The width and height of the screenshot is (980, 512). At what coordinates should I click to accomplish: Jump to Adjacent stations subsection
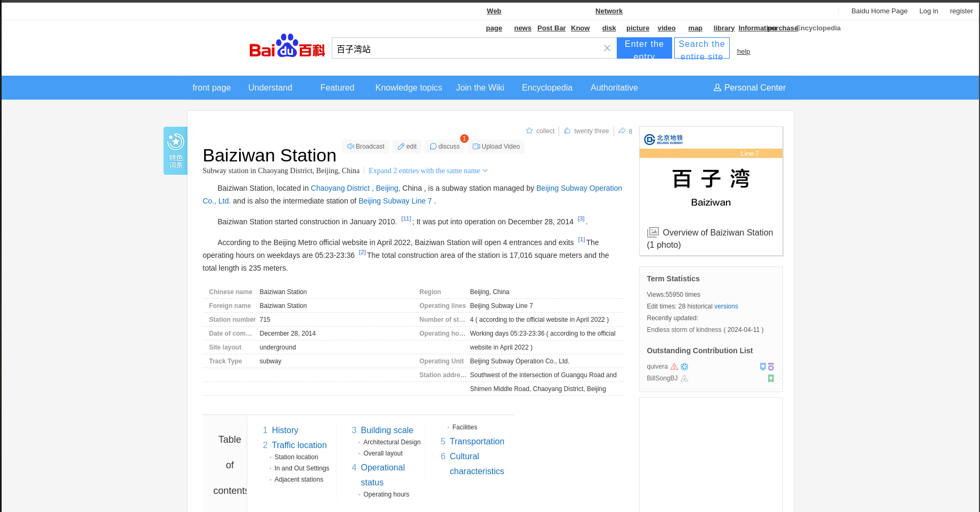[299, 480]
